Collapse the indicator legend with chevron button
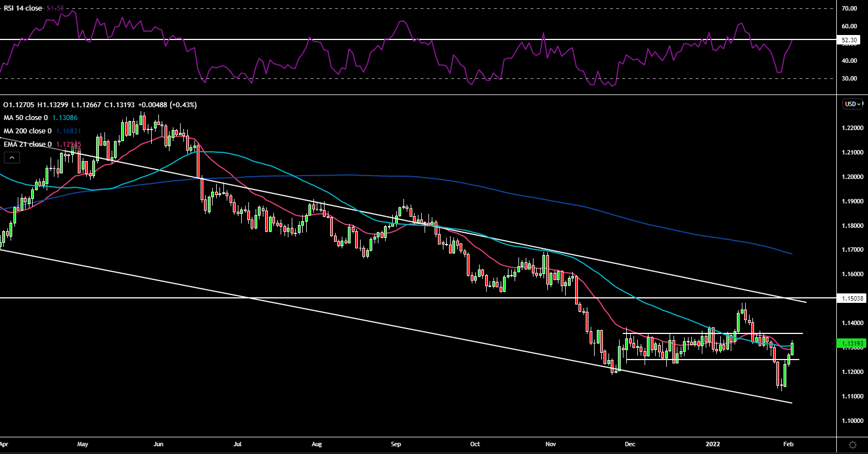 coord(12,158)
